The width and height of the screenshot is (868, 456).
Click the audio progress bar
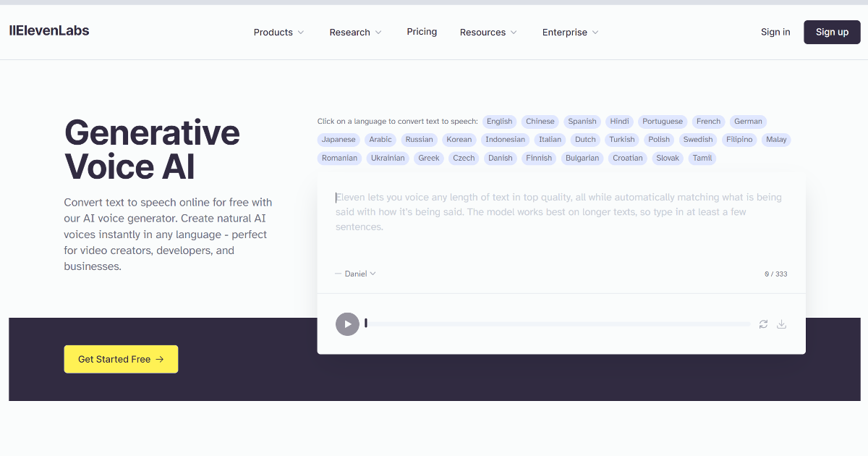tap(557, 324)
